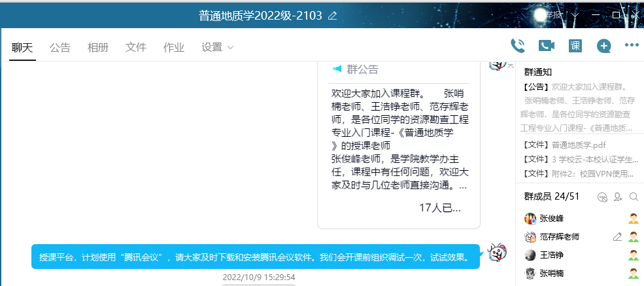The image size is (644, 286).
Task: Click the 举报 report link
Action: point(554,15)
